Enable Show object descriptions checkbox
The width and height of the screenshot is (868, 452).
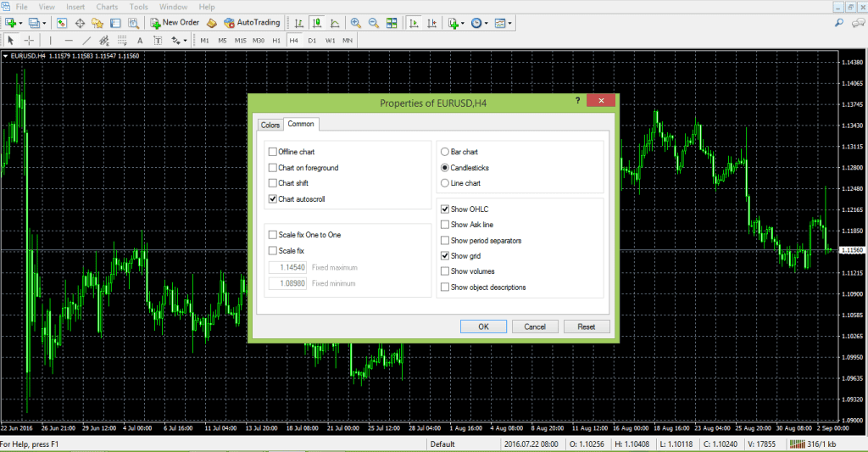point(444,287)
